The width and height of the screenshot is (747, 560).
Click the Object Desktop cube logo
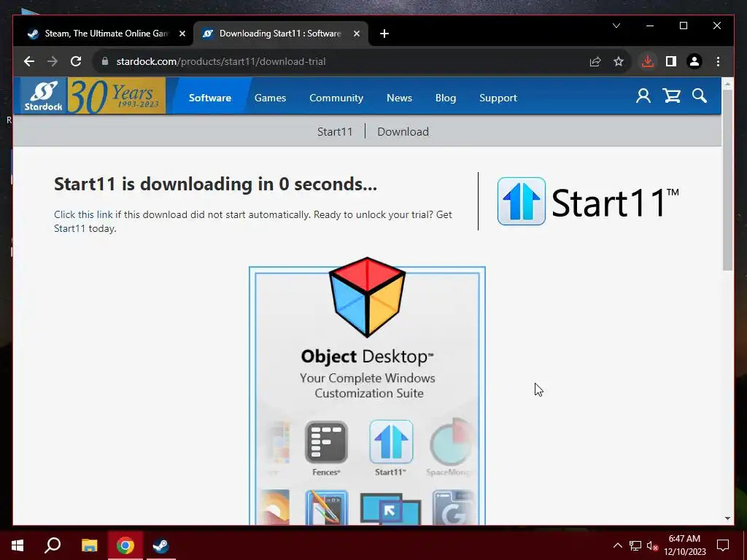pyautogui.click(x=367, y=297)
